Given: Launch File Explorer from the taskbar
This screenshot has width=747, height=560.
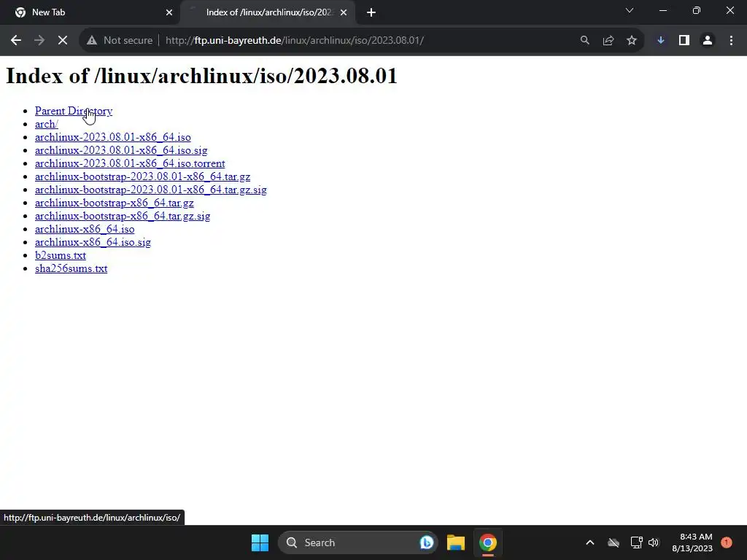Looking at the screenshot, I should [455, 542].
